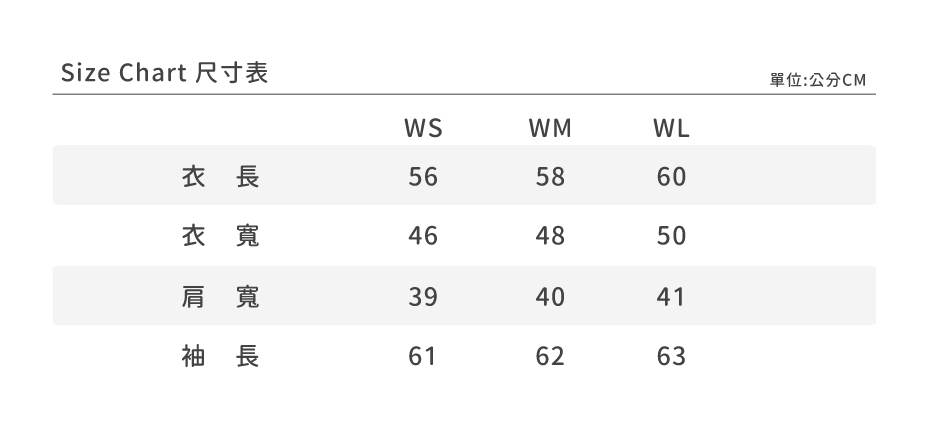This screenshot has height=424, width=931.
Task: Click the 肩寬 row label
Action: [x=220, y=296]
